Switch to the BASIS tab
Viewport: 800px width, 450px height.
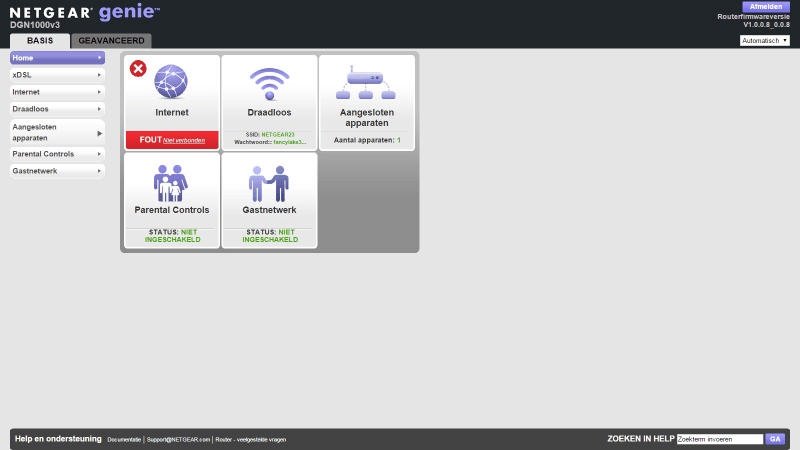(x=40, y=41)
